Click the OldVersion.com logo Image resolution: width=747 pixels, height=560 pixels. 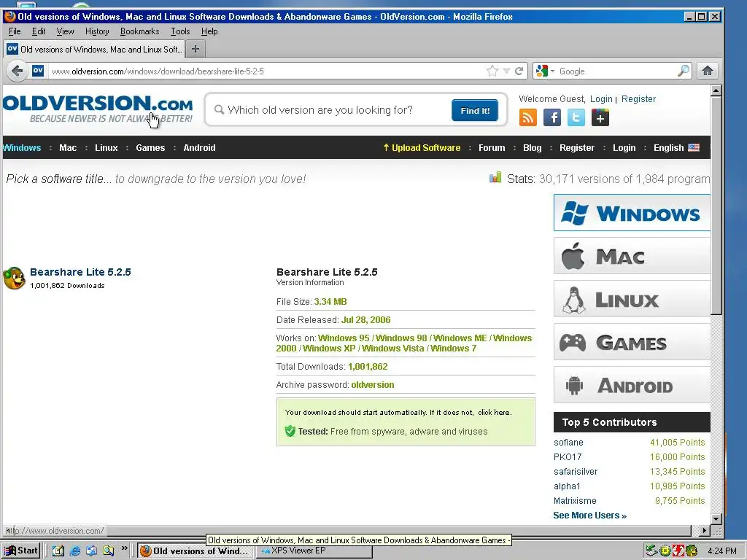point(98,109)
